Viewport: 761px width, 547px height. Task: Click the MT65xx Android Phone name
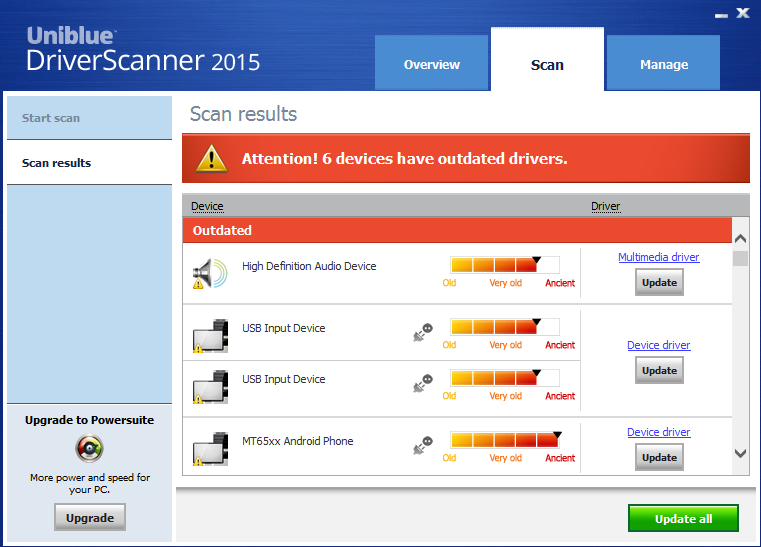(298, 441)
